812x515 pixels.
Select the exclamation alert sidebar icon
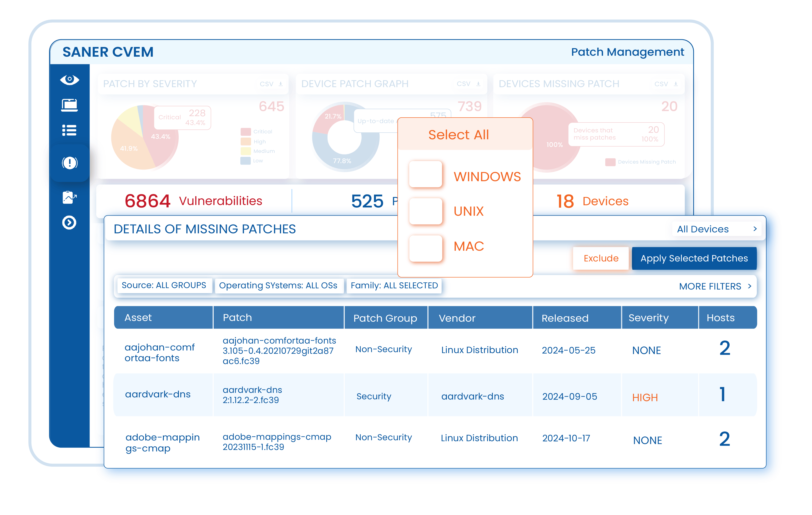click(x=70, y=163)
